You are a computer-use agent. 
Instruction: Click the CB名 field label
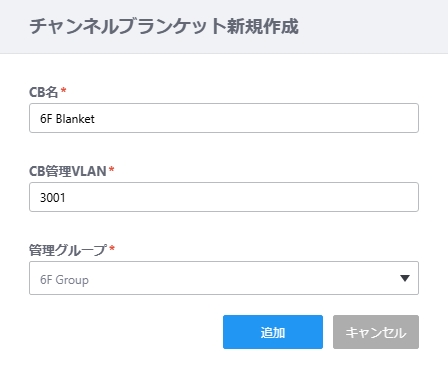(x=44, y=92)
